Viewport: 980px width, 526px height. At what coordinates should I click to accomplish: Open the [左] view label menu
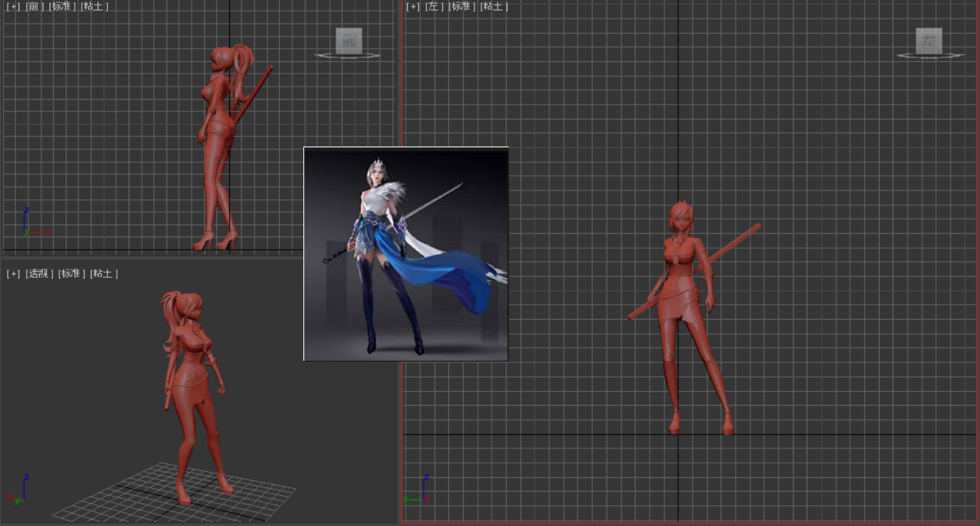434,6
